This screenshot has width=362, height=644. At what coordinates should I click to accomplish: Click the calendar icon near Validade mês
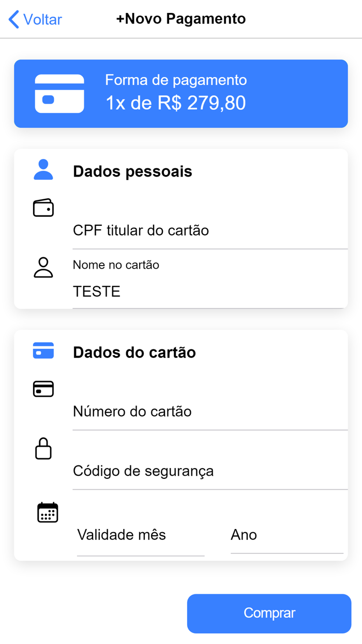[48, 512]
